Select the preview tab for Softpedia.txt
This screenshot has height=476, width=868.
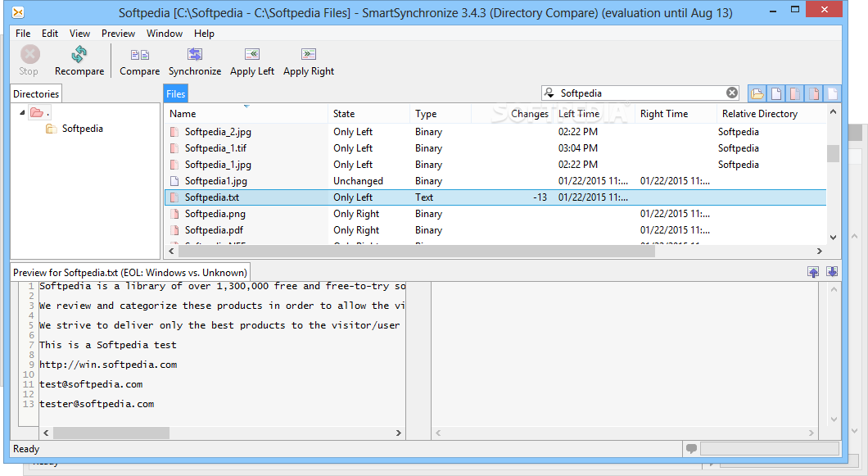tap(130, 272)
